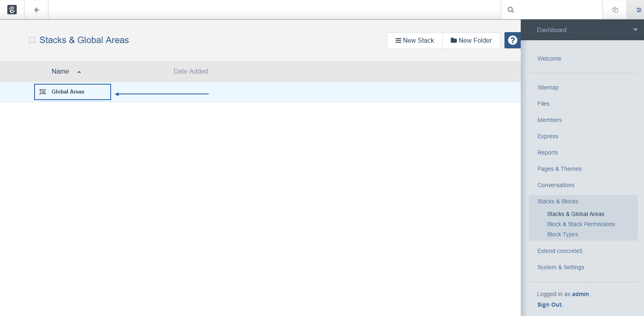Click the Global Areas row icon
Viewport: 644px width, 316px height.
(x=42, y=92)
